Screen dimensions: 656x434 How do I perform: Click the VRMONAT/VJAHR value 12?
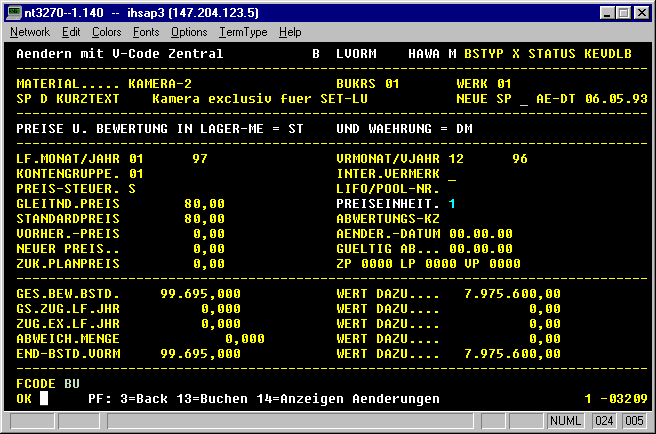(456, 159)
